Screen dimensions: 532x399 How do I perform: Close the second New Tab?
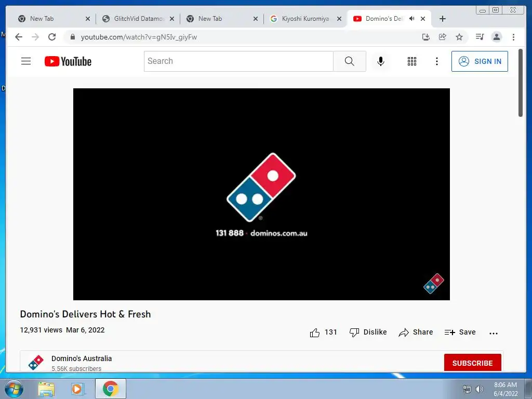[x=256, y=19]
